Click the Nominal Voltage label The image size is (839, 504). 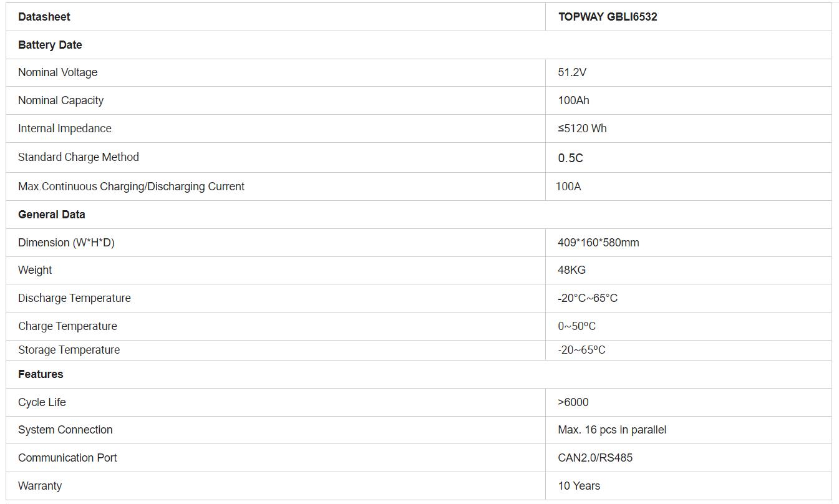point(57,72)
